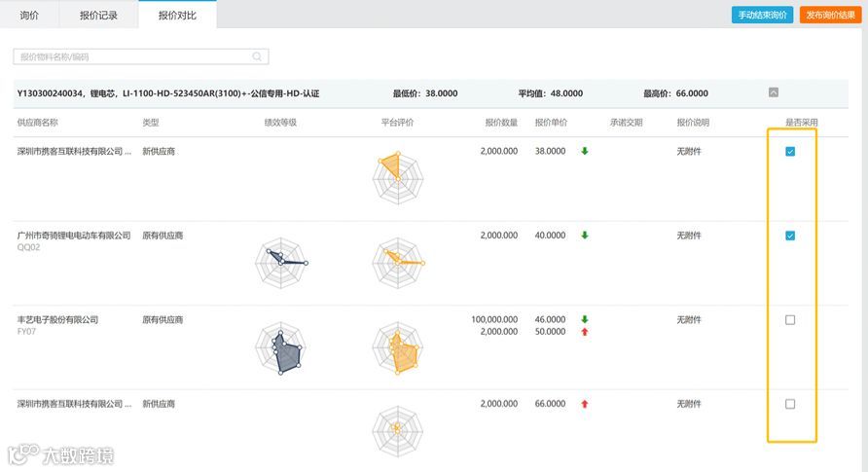Switch to the 询价 tab

[x=29, y=15]
